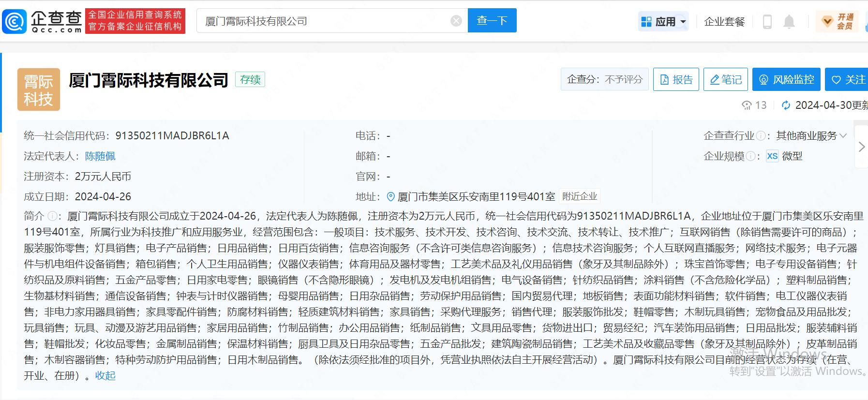Click the 开通会员 VIP badge
Screen dimensions: 868x400
(838, 21)
